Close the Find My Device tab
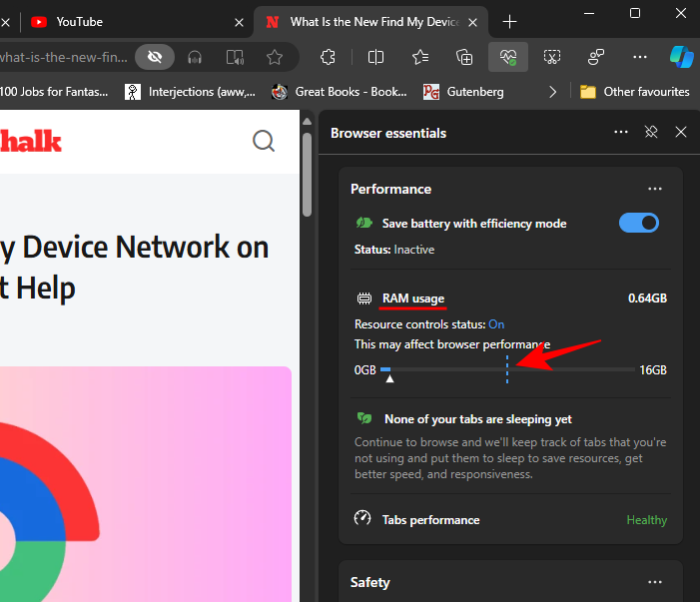 pos(473,22)
